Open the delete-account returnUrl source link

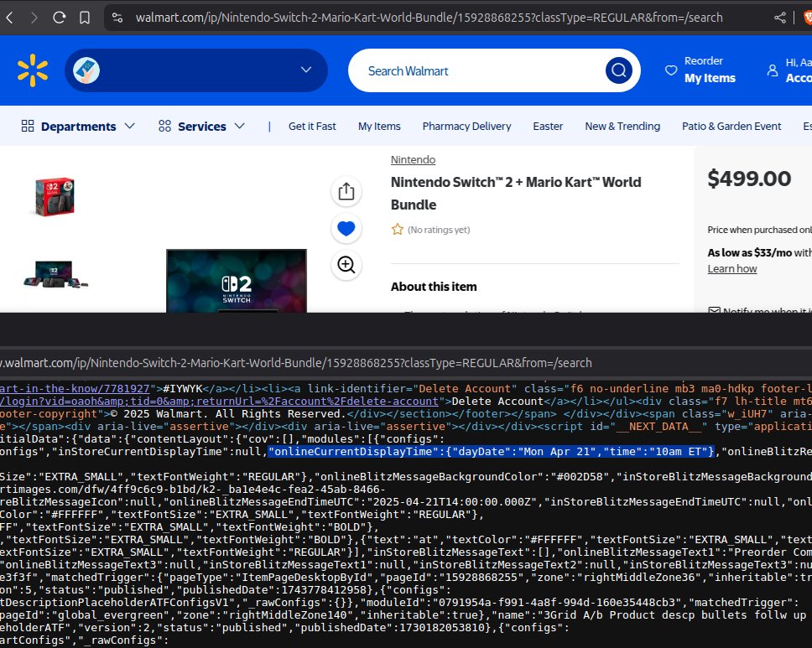click(x=219, y=401)
